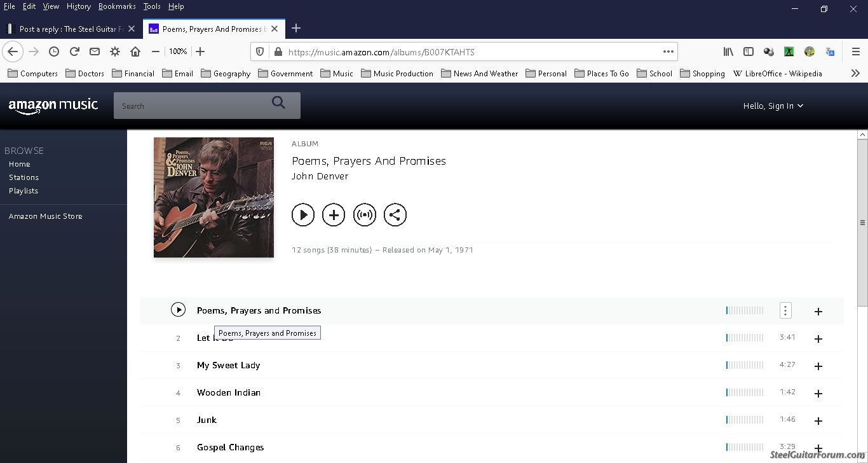
Task: Open Shopping bookmark folder
Action: point(702,73)
